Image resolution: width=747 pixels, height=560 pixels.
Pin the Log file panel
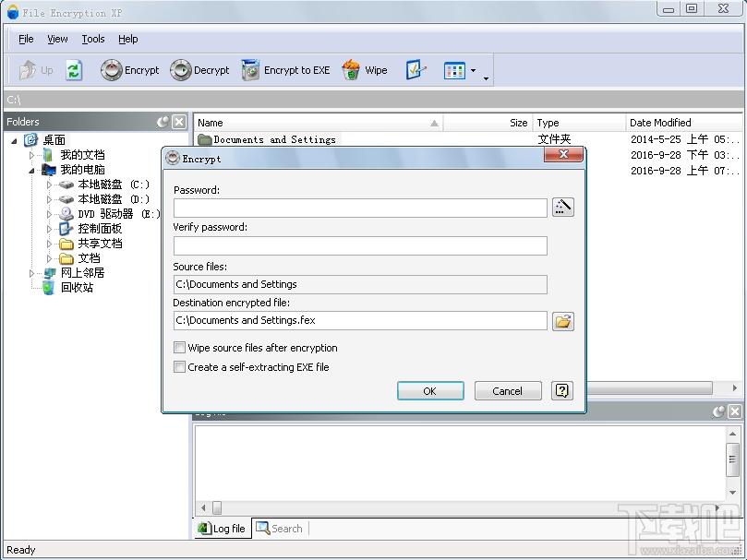[x=719, y=411]
